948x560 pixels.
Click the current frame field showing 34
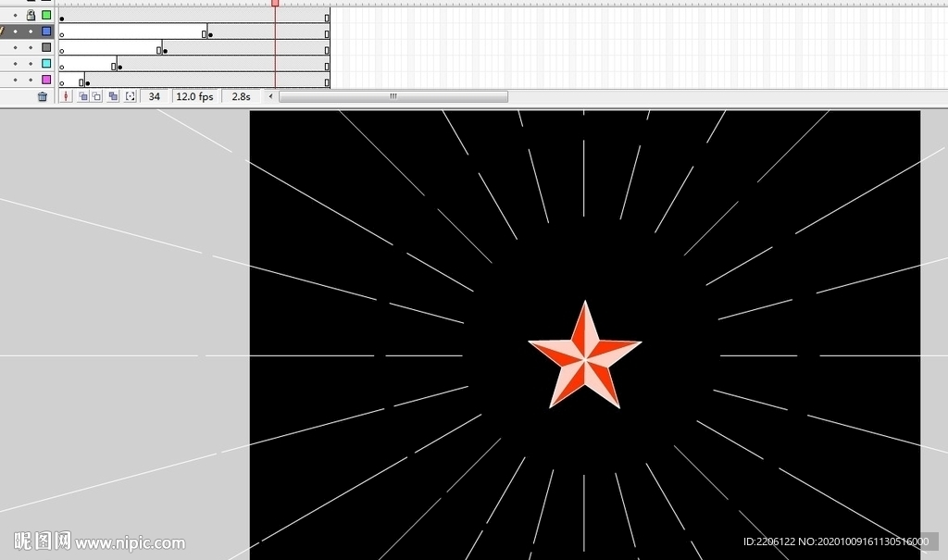click(x=155, y=96)
